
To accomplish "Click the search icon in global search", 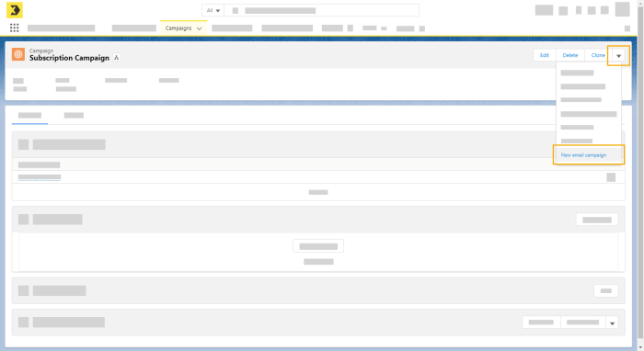I will click(236, 11).
